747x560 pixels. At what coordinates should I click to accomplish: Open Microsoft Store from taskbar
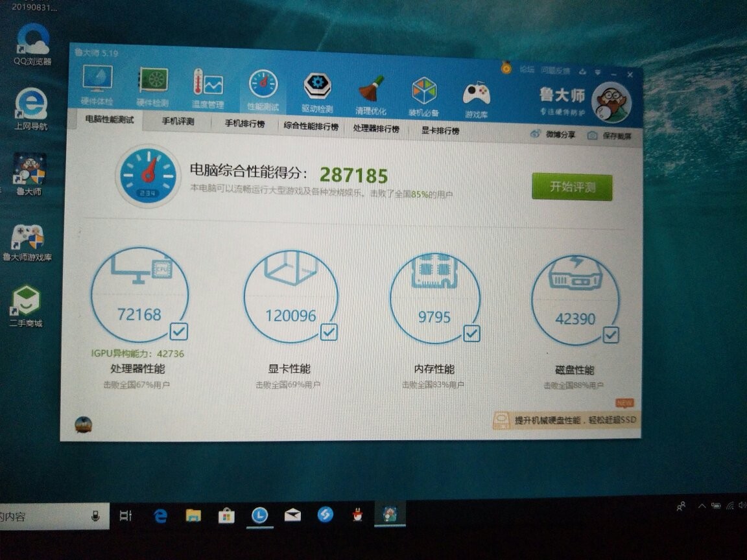tap(226, 515)
